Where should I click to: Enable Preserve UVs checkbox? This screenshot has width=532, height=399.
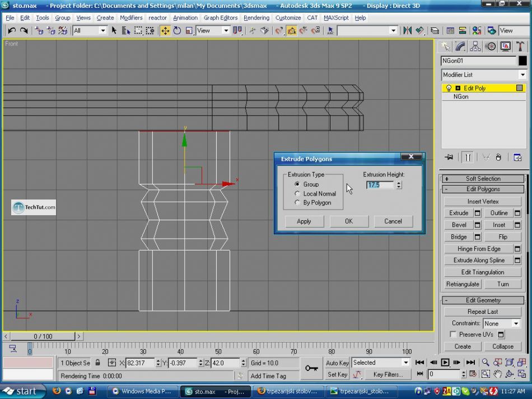(x=453, y=335)
